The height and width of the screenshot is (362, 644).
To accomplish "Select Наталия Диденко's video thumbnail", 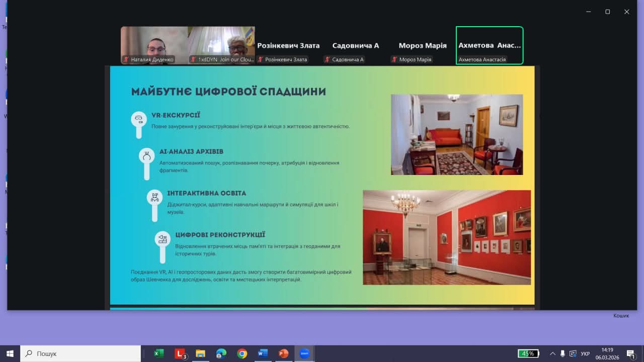I will pyautogui.click(x=154, y=45).
